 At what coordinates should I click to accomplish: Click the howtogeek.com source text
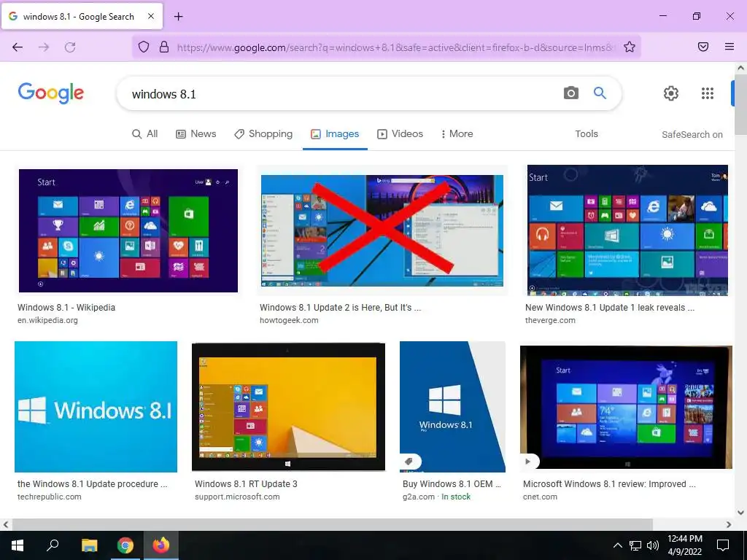[x=289, y=321]
